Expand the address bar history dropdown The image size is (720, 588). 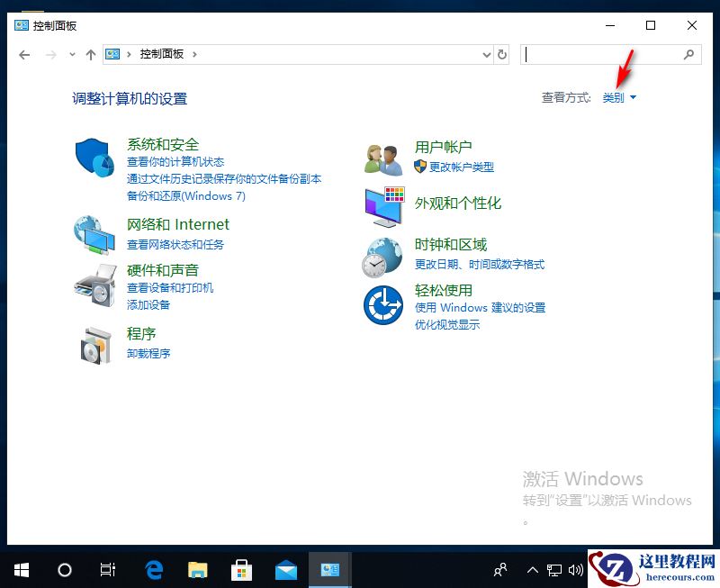tap(486, 55)
